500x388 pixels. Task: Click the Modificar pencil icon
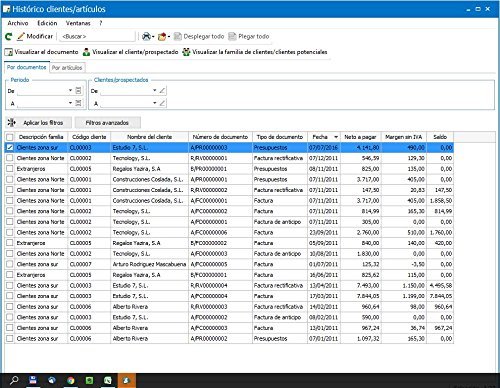point(21,36)
